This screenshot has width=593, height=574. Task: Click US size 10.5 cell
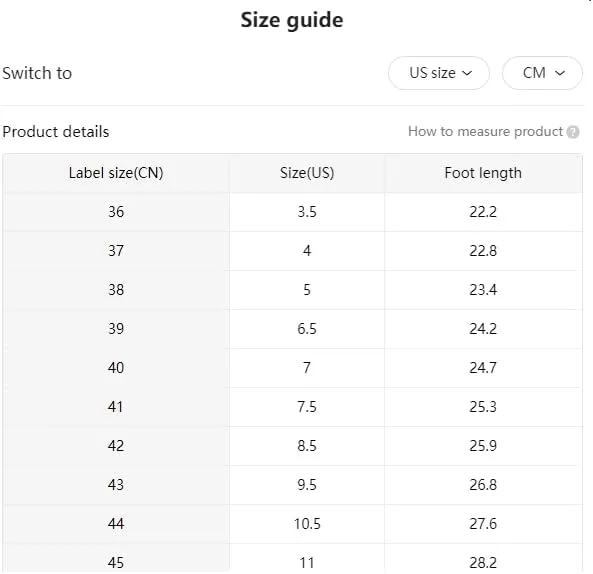click(x=307, y=524)
